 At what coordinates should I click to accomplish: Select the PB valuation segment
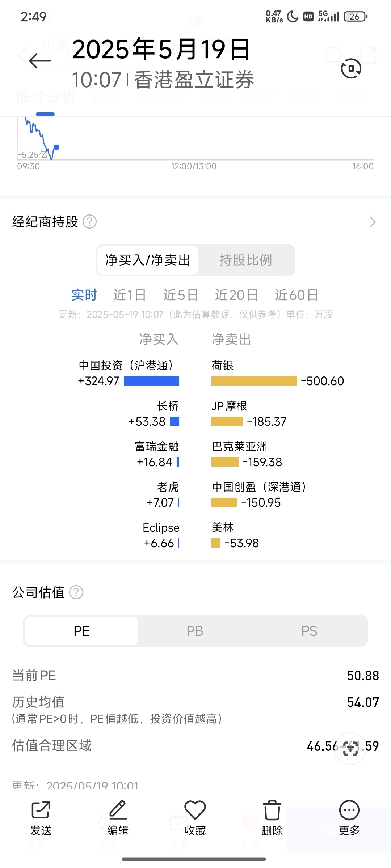(x=195, y=631)
